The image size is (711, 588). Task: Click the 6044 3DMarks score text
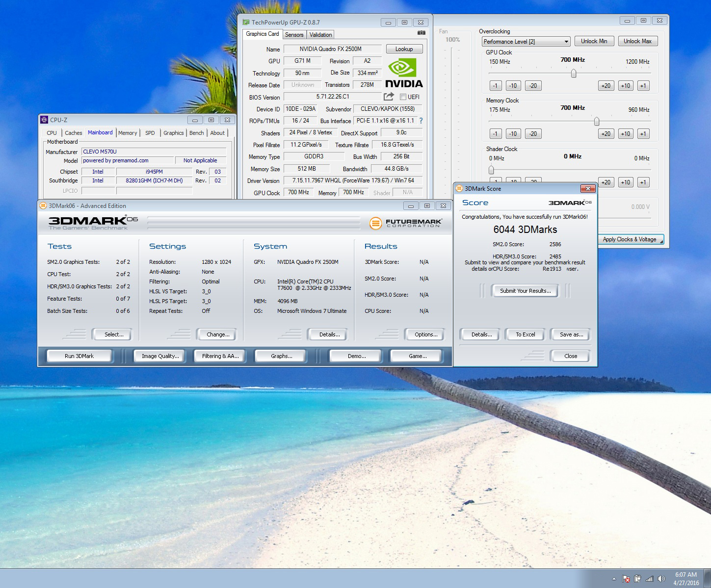(525, 230)
